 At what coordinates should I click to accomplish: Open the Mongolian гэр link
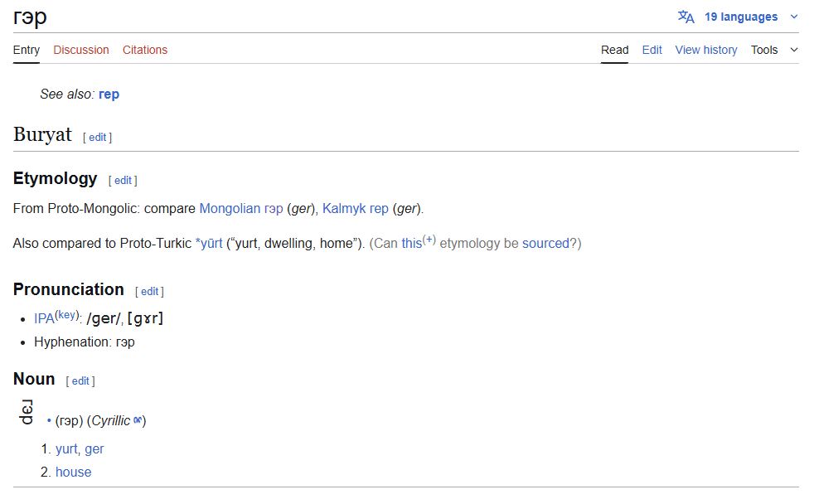point(241,209)
